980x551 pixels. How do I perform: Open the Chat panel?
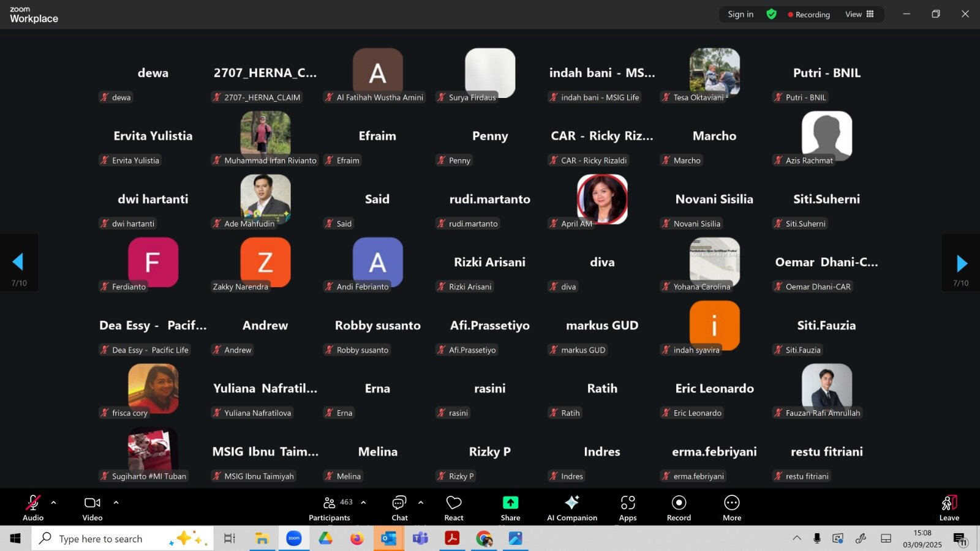399,508
